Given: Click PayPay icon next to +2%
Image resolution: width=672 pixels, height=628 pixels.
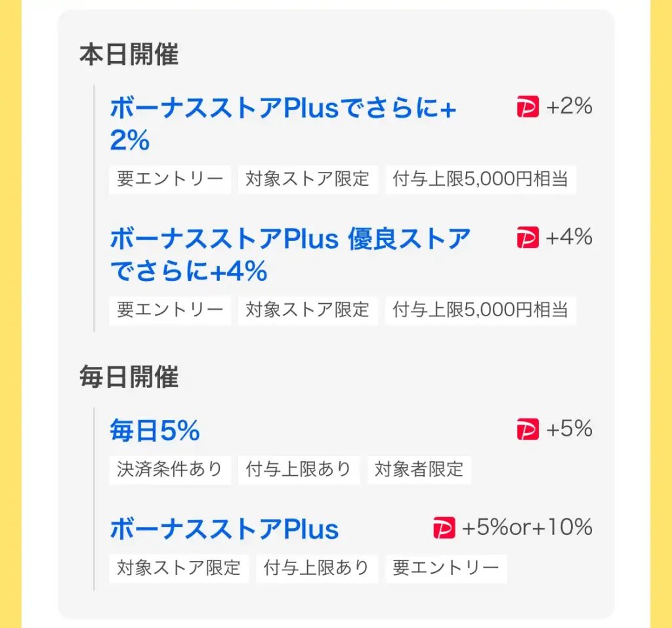Looking at the screenshot, I should coord(528,107).
